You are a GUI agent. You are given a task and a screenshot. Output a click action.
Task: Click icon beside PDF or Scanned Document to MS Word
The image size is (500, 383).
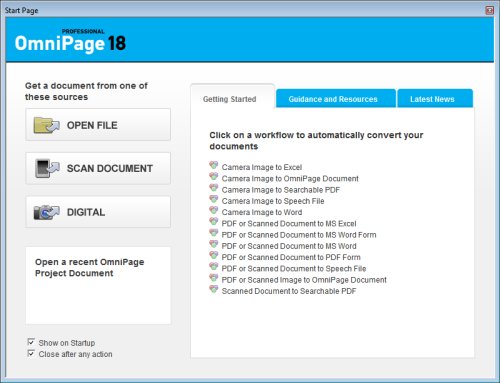tap(213, 244)
